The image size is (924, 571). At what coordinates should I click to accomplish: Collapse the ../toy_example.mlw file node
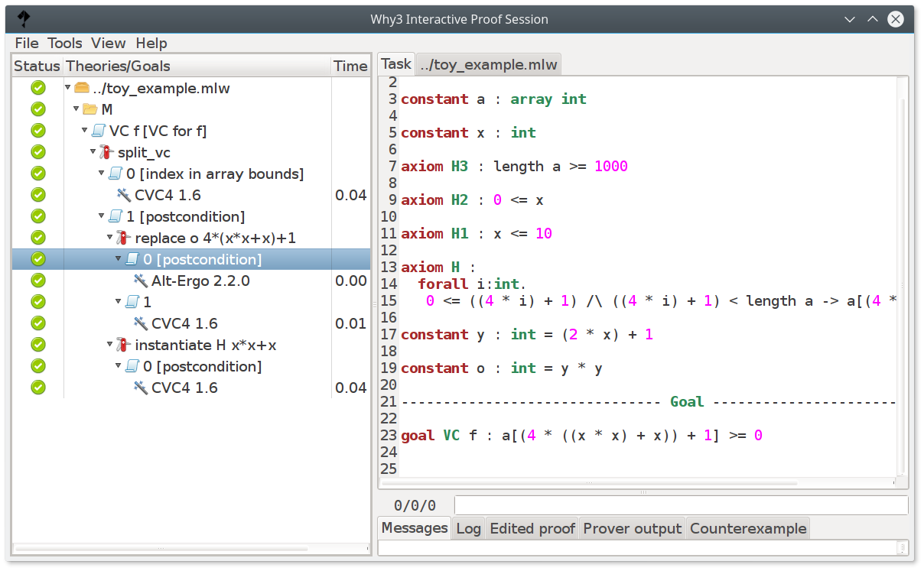click(x=68, y=88)
